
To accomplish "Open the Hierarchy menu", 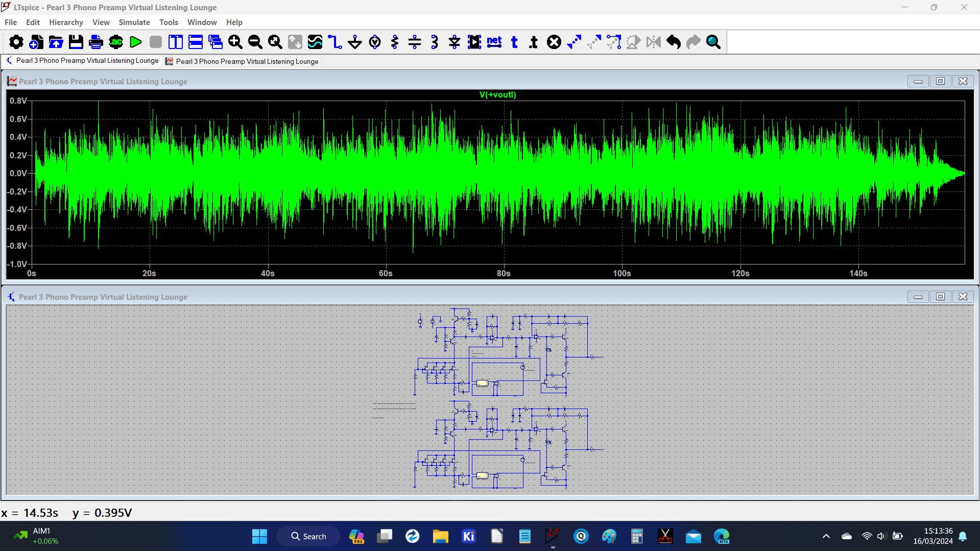I will 66,22.
